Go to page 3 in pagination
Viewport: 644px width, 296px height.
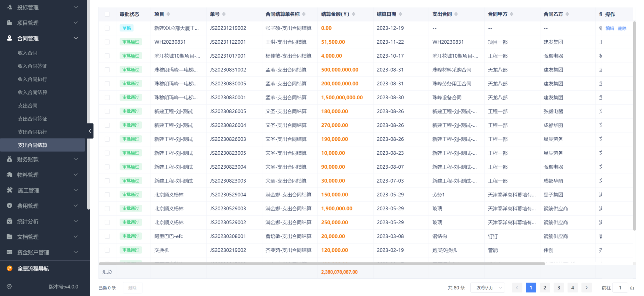(x=559, y=288)
